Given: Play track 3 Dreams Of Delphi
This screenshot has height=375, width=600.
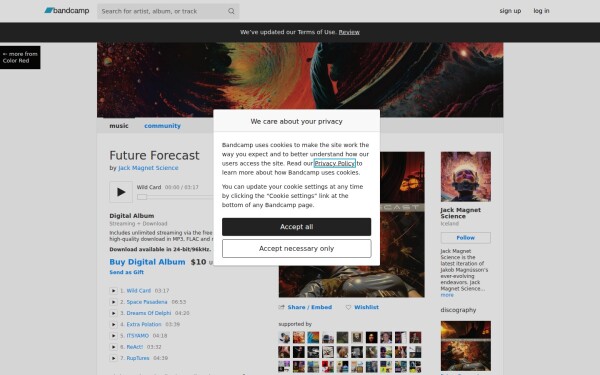Looking at the screenshot, I should click(x=113, y=313).
